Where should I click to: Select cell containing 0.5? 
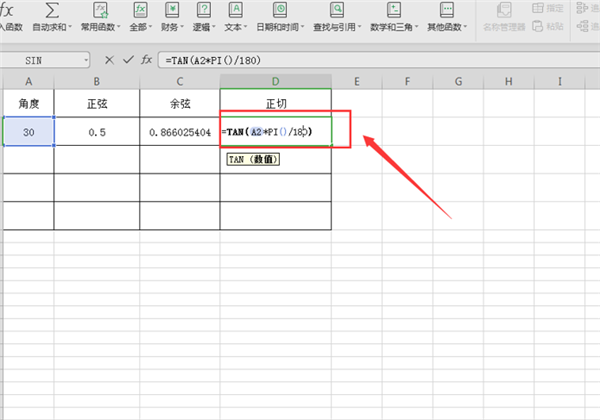pyautogui.click(x=97, y=132)
